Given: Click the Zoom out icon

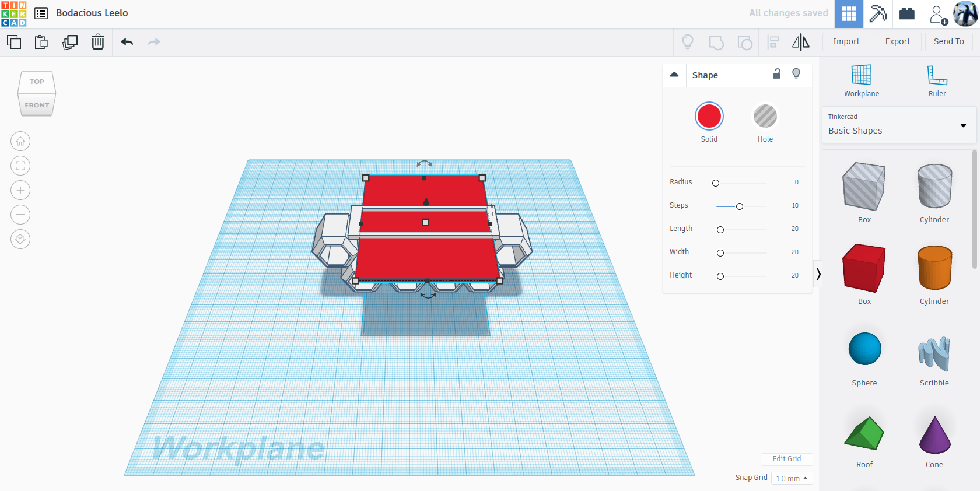Looking at the screenshot, I should [x=20, y=215].
